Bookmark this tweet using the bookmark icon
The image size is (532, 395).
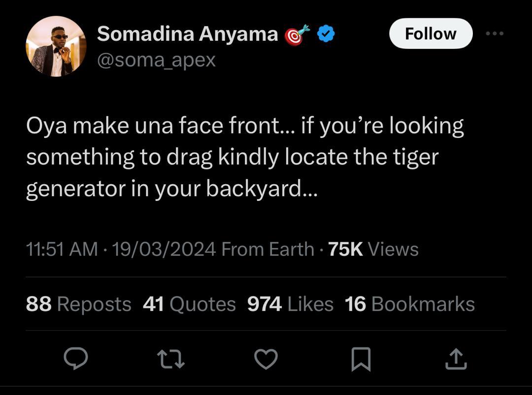pyautogui.click(x=361, y=359)
